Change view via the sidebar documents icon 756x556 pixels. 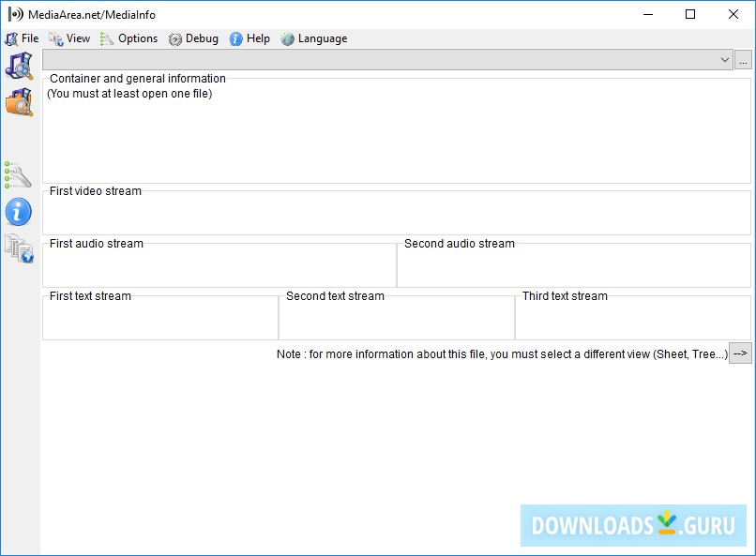pos(19,248)
